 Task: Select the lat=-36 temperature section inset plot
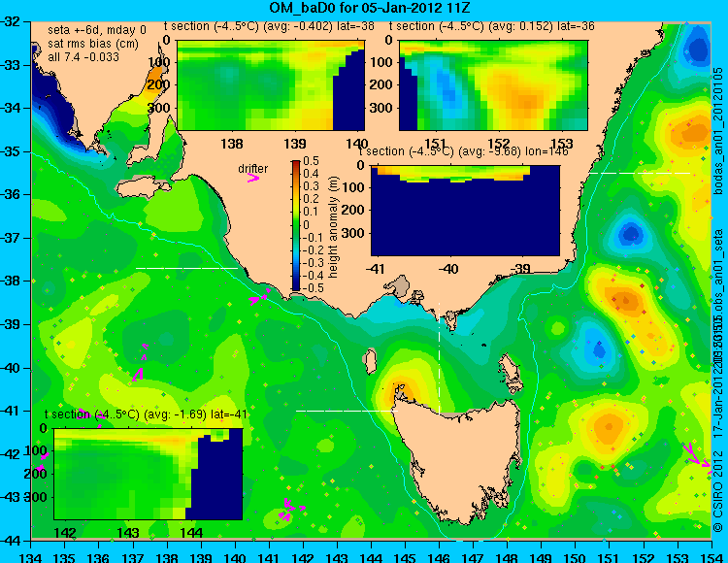[493, 85]
